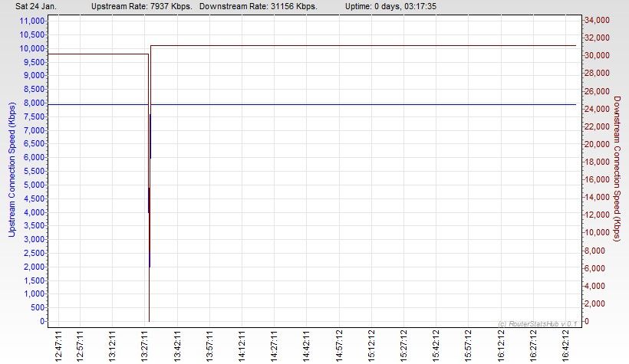
Task: Select 'Downstream Rate: 31156 Kbps.' header text
Action: click(259, 6)
